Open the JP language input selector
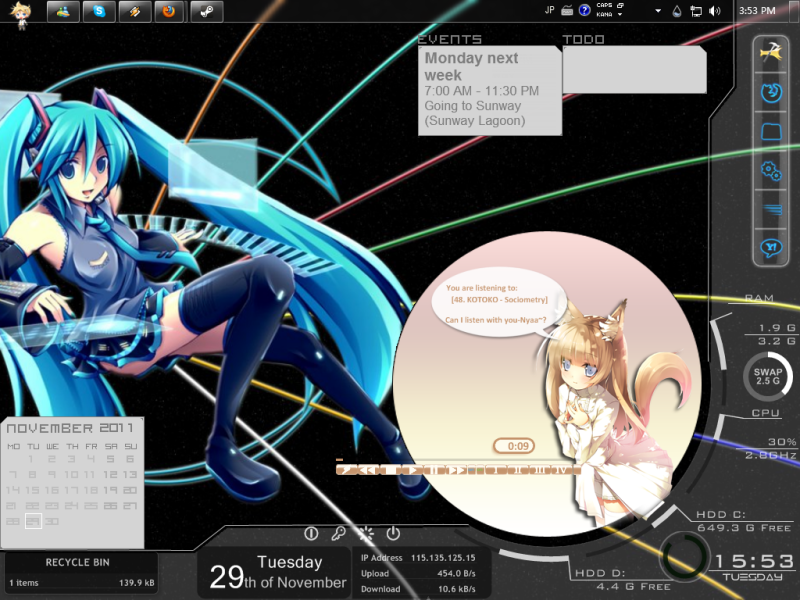Viewport: 800px width, 600px height. [549, 9]
